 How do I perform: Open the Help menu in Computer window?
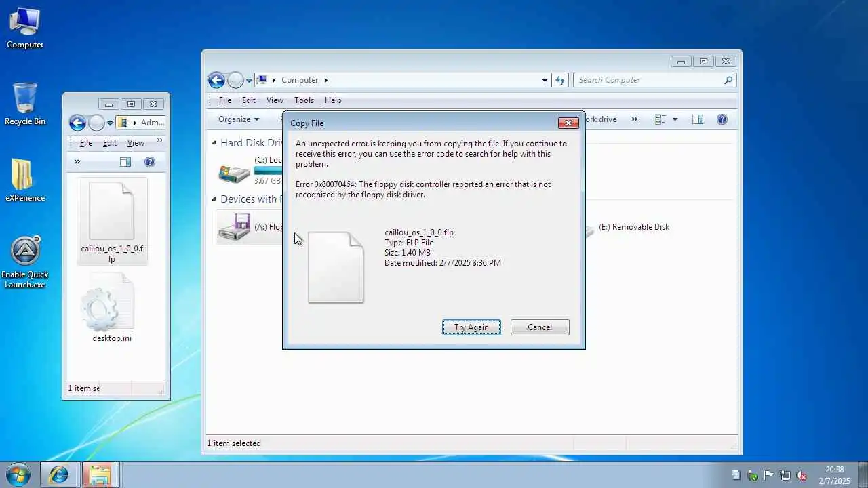(x=333, y=100)
